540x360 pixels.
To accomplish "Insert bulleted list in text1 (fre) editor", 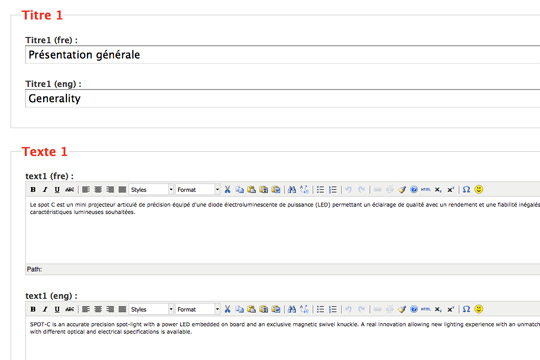I will point(320,189).
